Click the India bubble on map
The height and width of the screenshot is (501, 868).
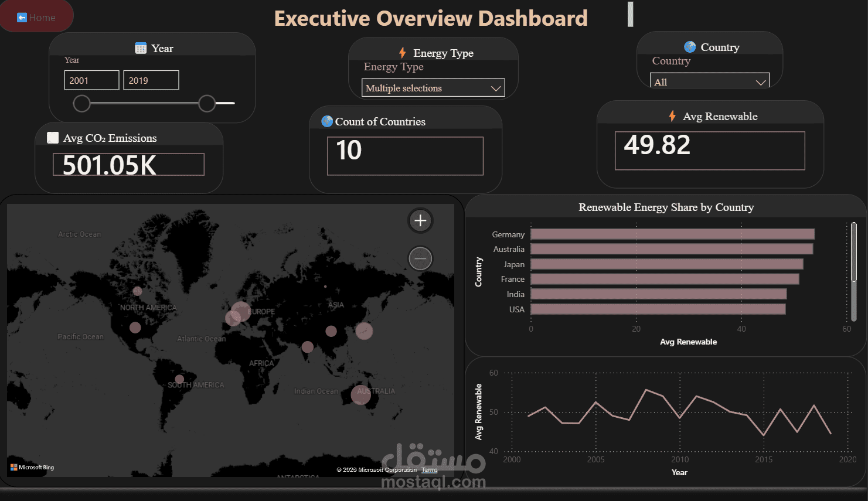pos(308,347)
